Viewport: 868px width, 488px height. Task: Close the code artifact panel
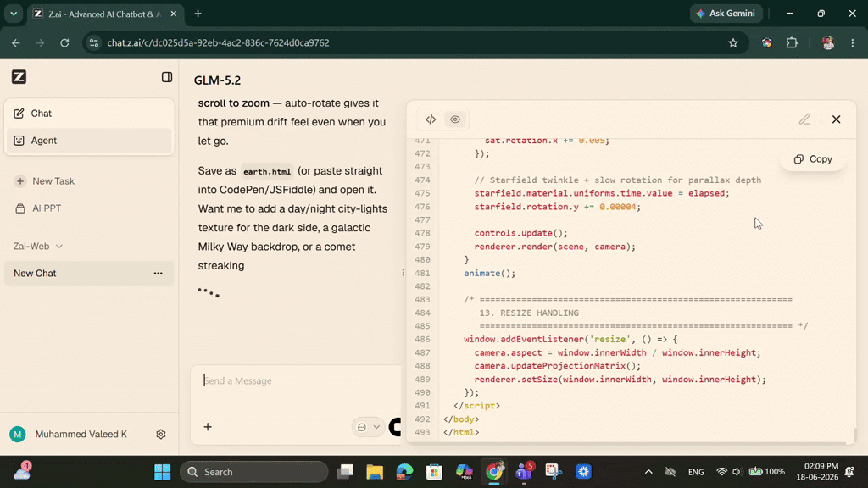(836, 119)
